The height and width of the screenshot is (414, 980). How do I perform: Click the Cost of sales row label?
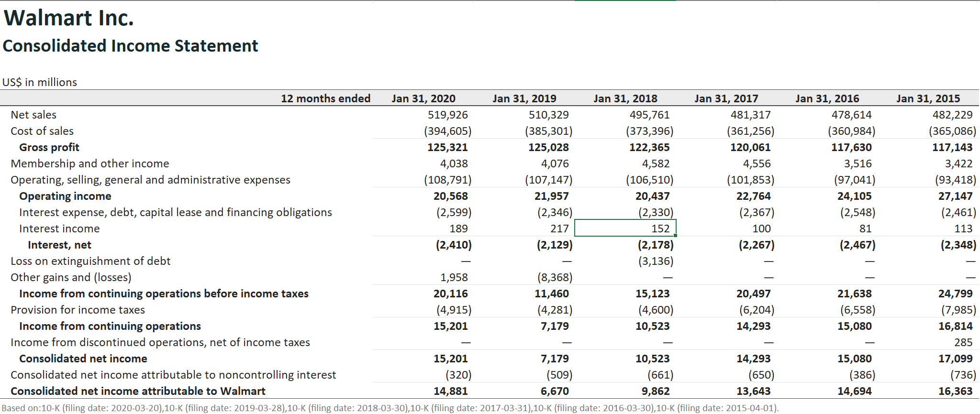[x=42, y=131]
